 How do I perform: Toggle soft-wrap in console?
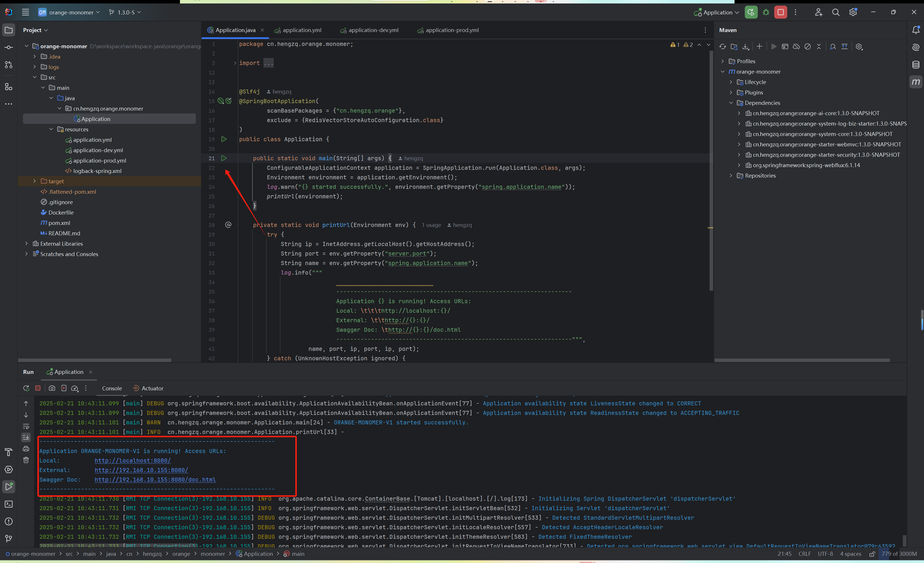[x=26, y=426]
